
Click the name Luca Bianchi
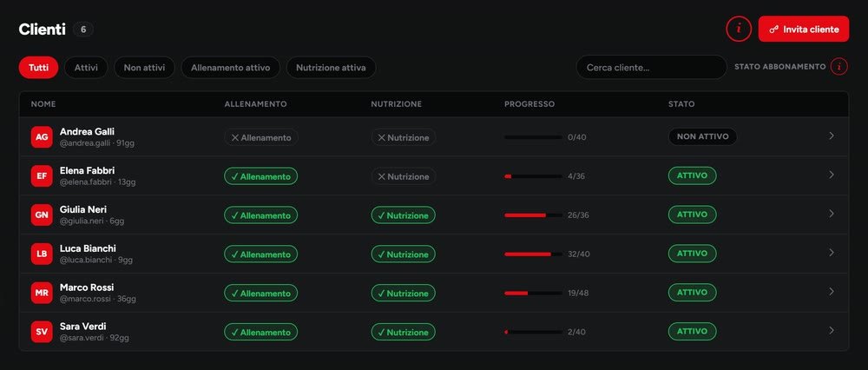[88, 248]
